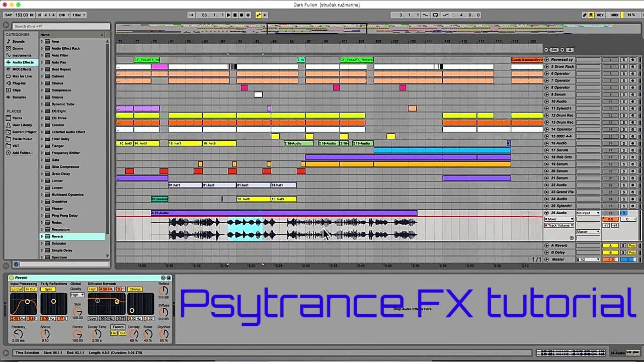Open Current Project in Places
The image size is (644, 362).
pos(24,132)
